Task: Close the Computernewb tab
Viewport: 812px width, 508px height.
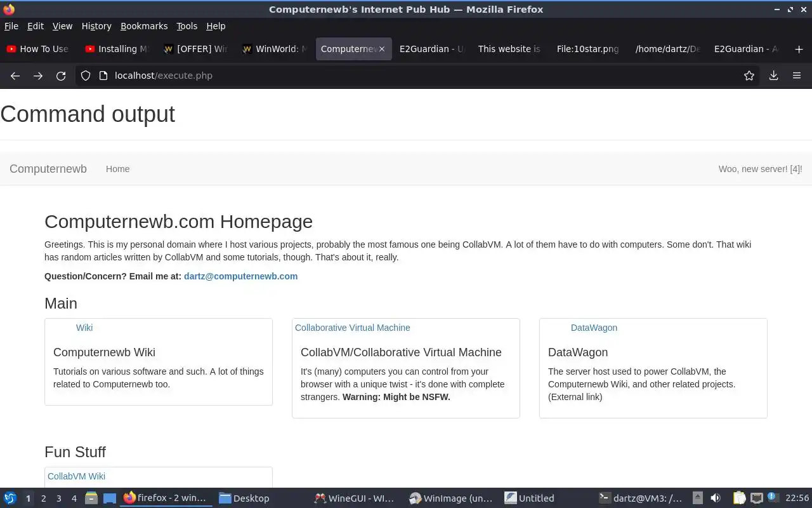Action: [x=382, y=49]
